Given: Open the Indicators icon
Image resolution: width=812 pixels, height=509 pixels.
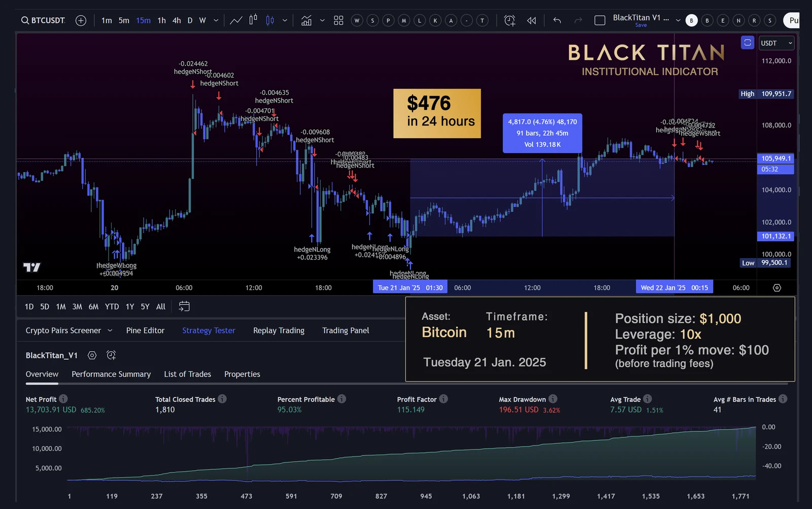Looking at the screenshot, I should (306, 20).
